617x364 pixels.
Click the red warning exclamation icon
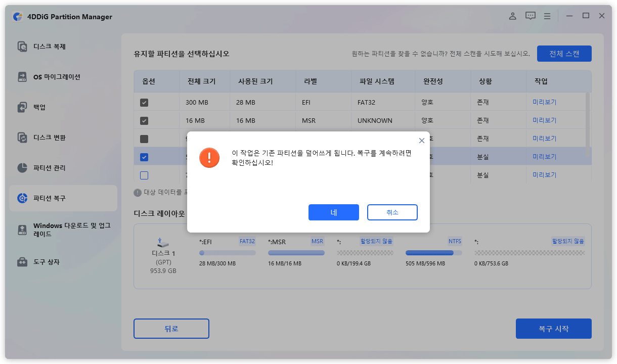click(209, 158)
